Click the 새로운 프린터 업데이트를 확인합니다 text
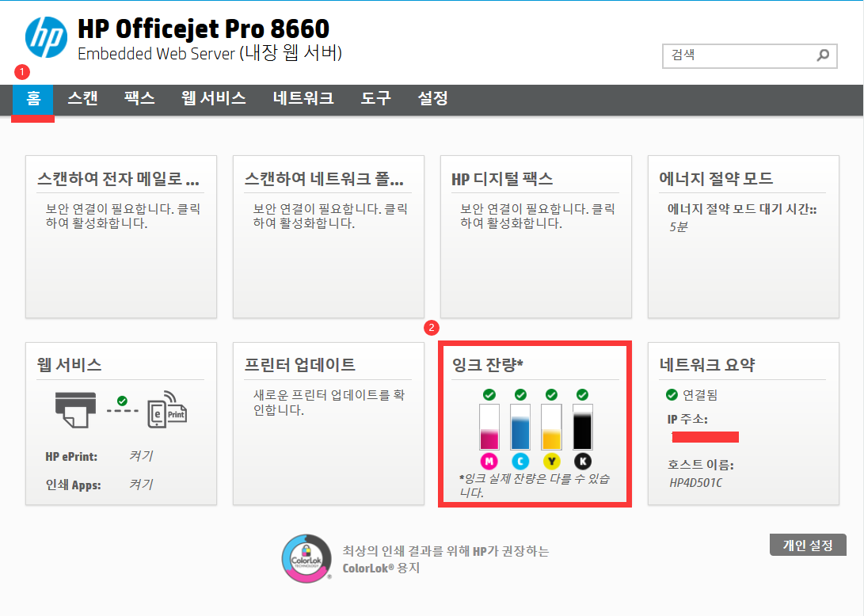 click(329, 403)
